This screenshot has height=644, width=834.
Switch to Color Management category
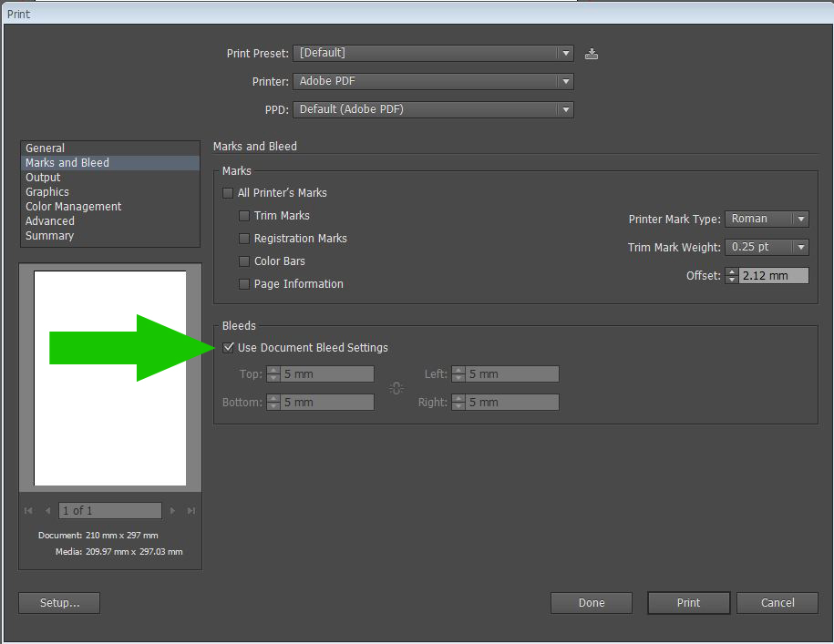110,206
